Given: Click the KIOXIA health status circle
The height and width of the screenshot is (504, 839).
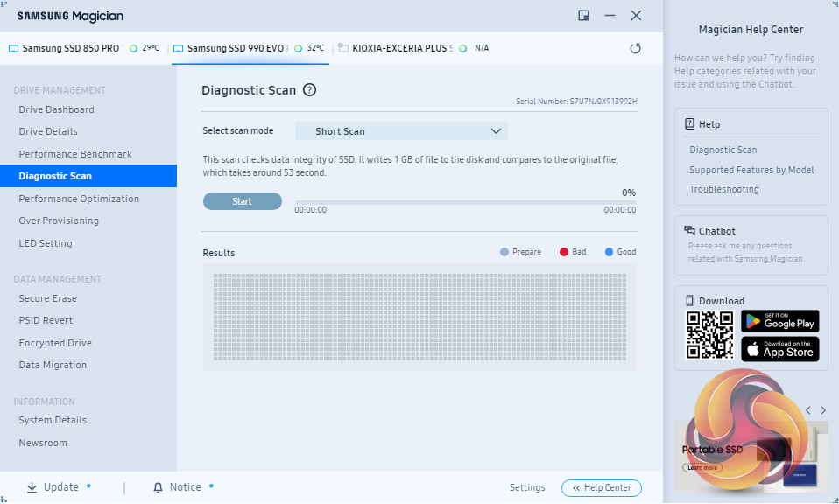Looking at the screenshot, I should pos(462,49).
